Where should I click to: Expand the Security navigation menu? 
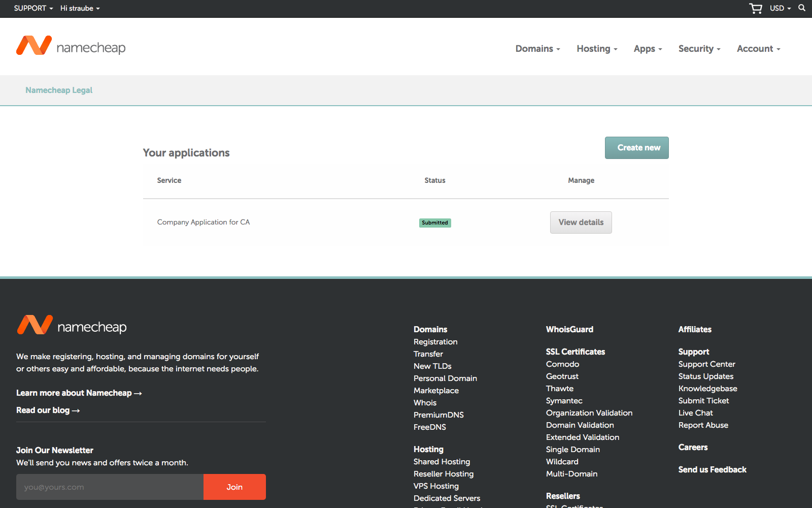coord(699,49)
